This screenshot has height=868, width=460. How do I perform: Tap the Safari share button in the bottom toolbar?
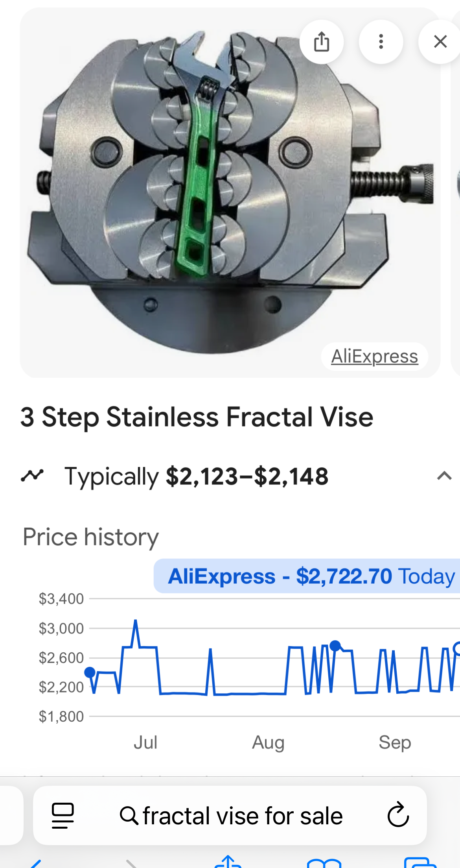[x=228, y=862]
